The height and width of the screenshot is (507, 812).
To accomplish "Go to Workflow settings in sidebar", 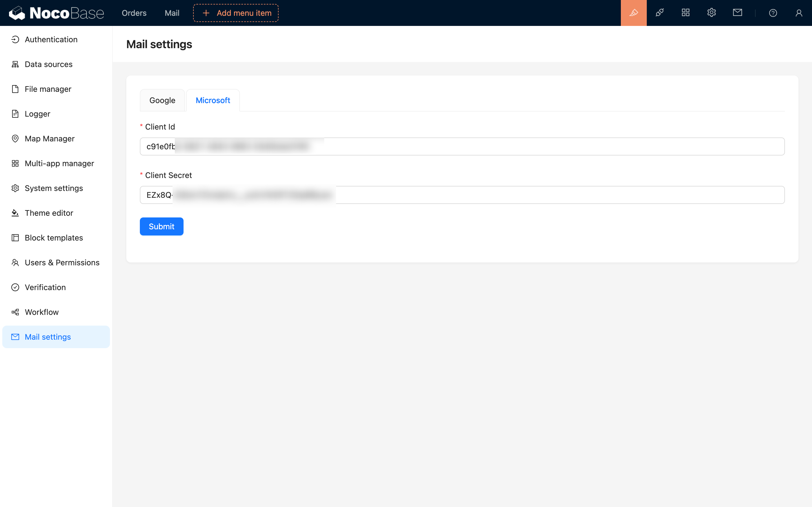I will 42,312.
